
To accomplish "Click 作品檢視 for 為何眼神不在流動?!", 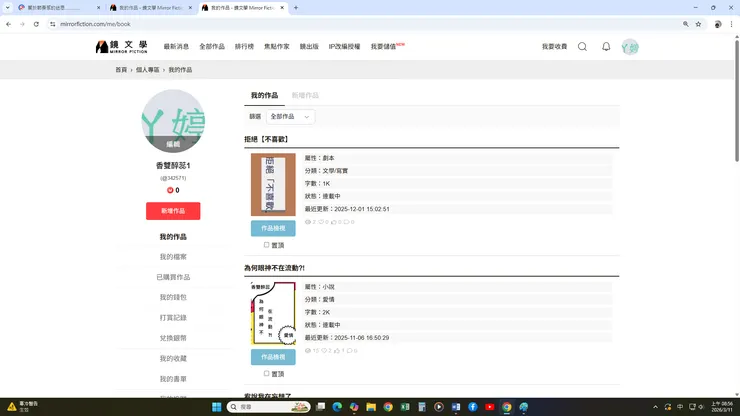I will pos(273,357).
